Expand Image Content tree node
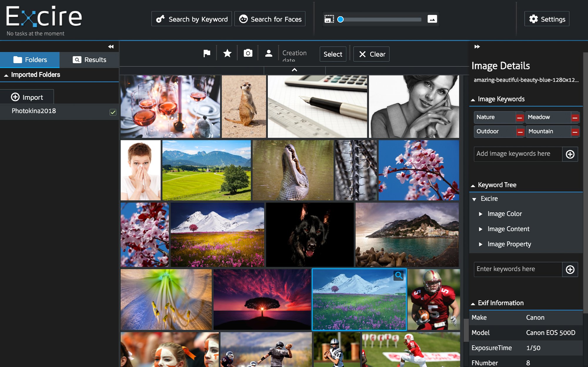This screenshot has width=588, height=367. [480, 229]
